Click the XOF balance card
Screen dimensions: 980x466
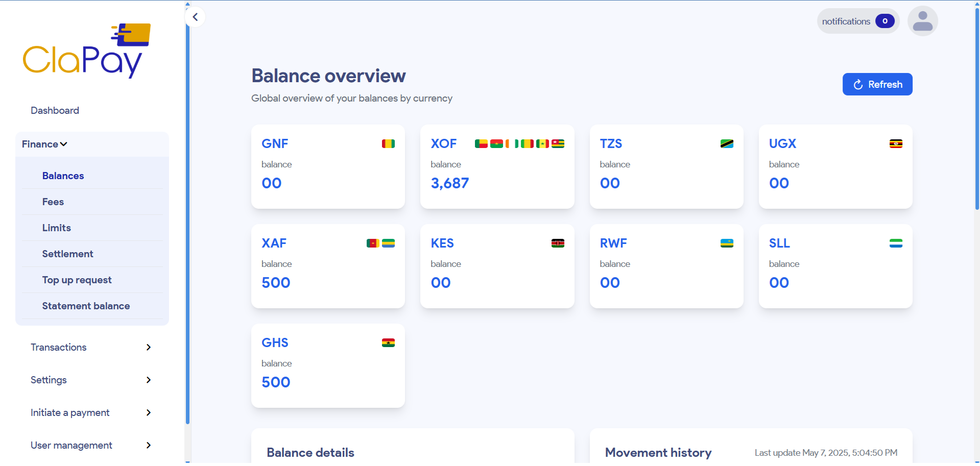pos(497,167)
